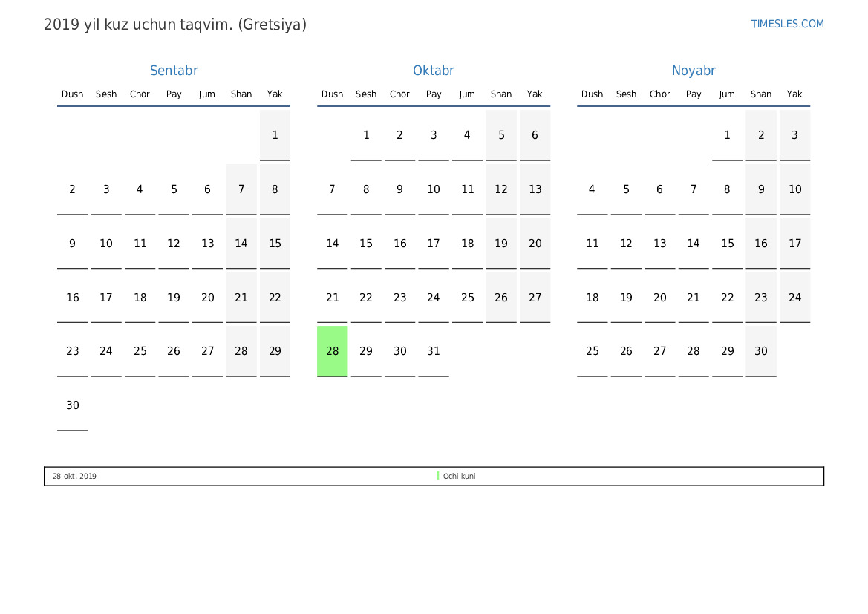Image resolution: width=868 pixels, height=614 pixels.
Task: Select 17 November
Action: click(795, 243)
